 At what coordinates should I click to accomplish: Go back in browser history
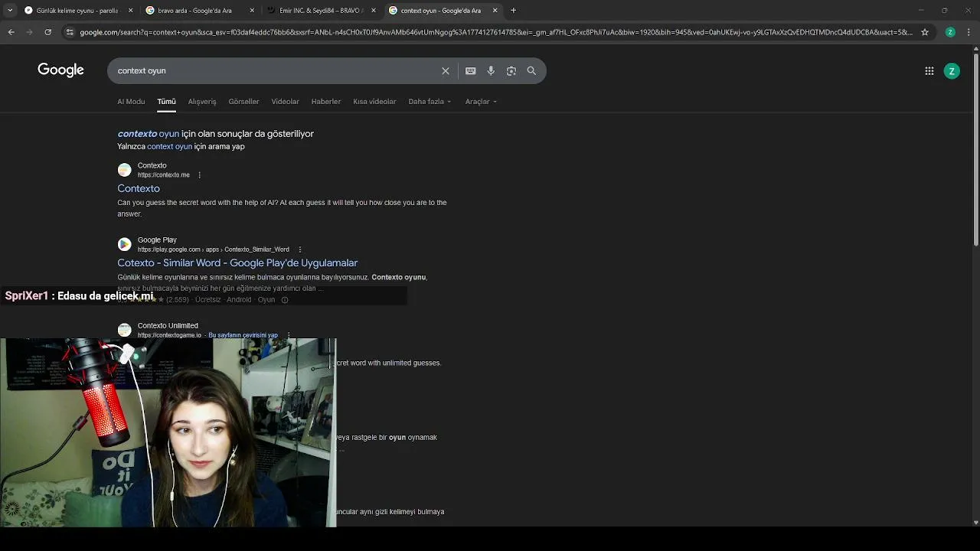click(11, 32)
